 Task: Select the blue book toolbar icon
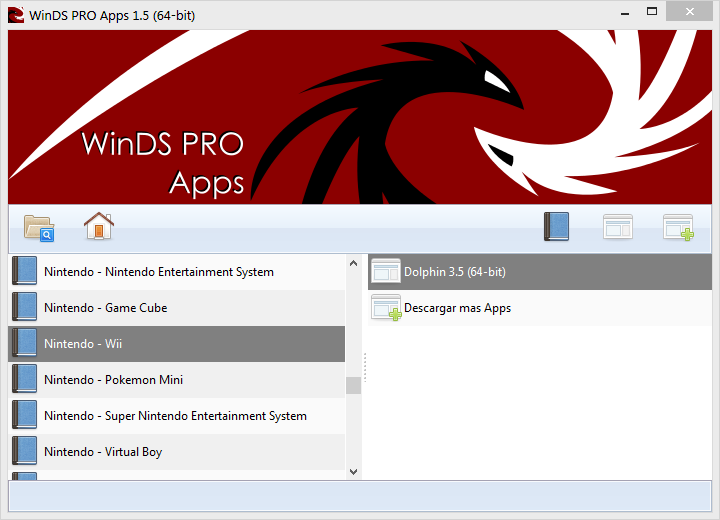557,226
